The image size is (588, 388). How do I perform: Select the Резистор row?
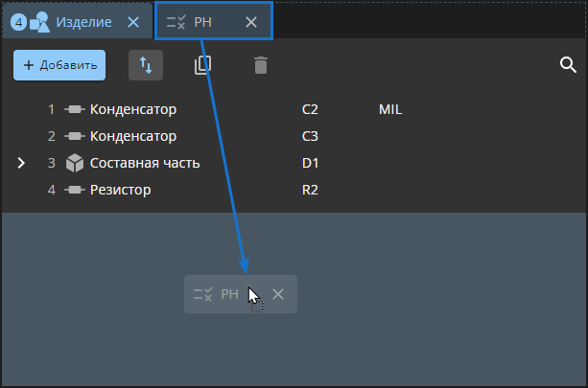pos(294,190)
